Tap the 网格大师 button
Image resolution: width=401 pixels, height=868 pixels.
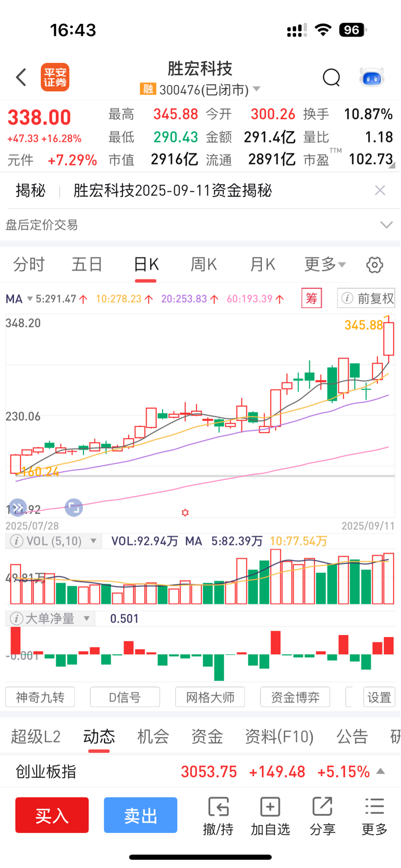[210, 697]
